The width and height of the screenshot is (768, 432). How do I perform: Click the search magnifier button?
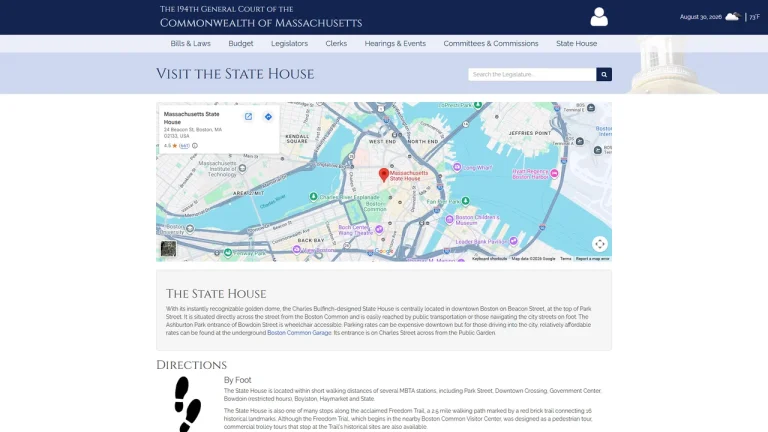point(604,74)
